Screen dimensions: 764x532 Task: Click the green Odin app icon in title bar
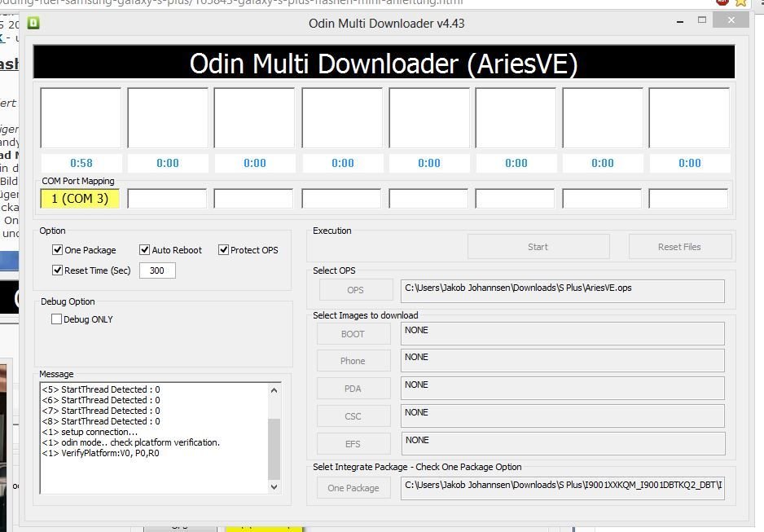pos(33,23)
